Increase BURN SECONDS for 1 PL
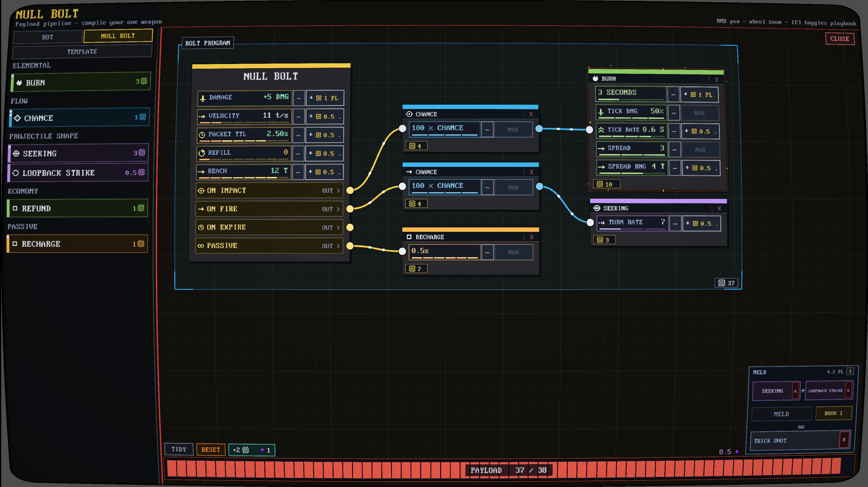 pyautogui.click(x=699, y=95)
